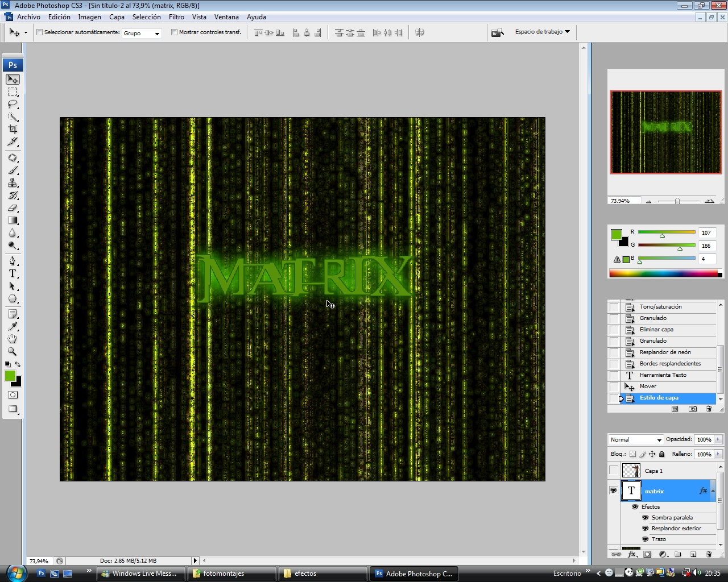Click the Create new layer icon

(x=693, y=554)
